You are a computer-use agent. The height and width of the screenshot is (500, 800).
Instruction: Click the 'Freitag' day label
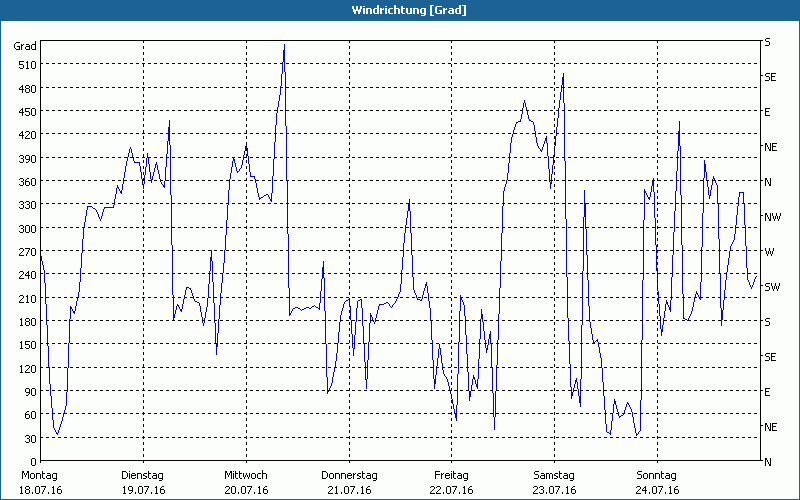(452, 476)
